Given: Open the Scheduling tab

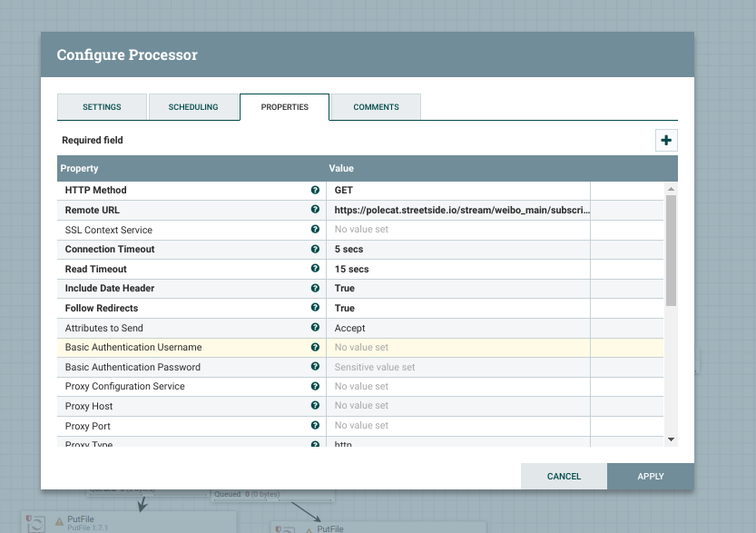Looking at the screenshot, I should tap(193, 107).
